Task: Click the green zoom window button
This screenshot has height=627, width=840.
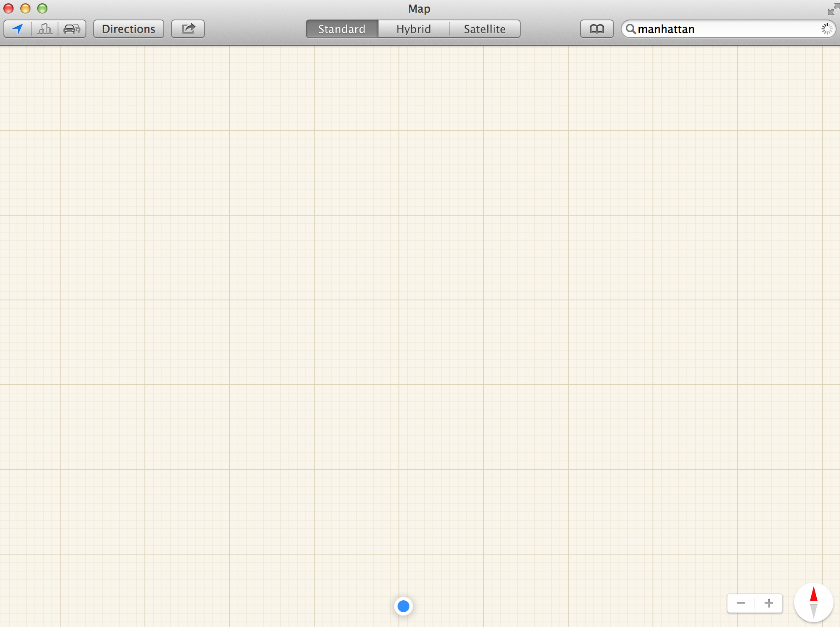Action: click(42, 8)
